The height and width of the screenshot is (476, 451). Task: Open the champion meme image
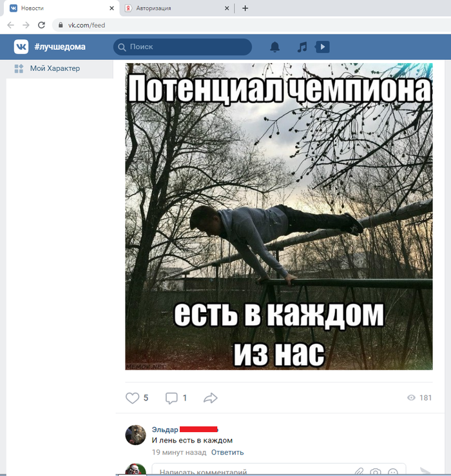[x=279, y=217]
